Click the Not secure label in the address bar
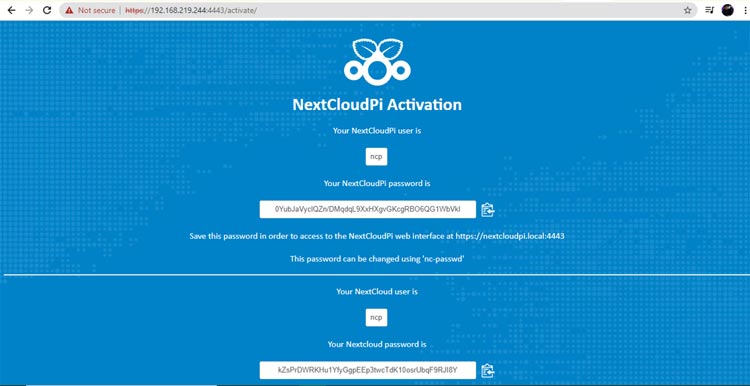750x386 pixels. [97, 10]
